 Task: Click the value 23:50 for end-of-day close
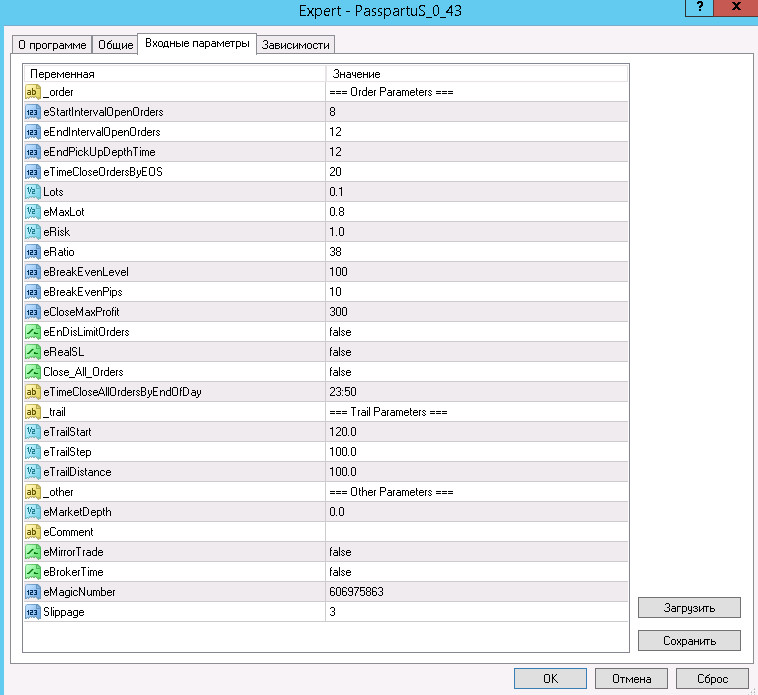coord(343,392)
